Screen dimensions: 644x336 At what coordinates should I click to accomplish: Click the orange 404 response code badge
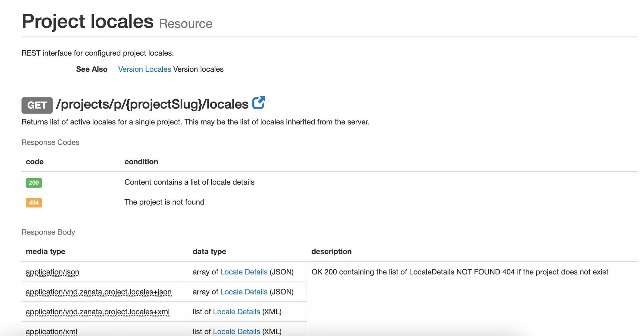pyautogui.click(x=34, y=203)
